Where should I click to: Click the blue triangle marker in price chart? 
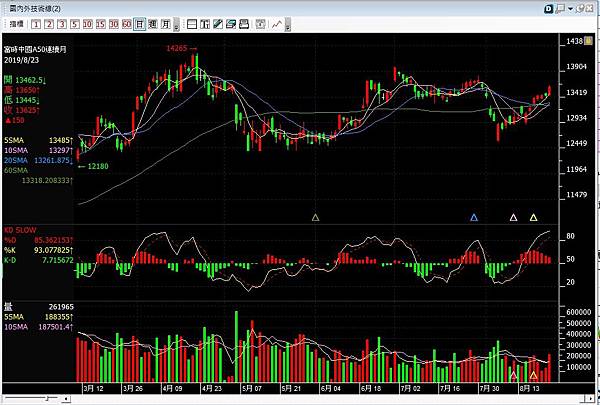point(474,217)
